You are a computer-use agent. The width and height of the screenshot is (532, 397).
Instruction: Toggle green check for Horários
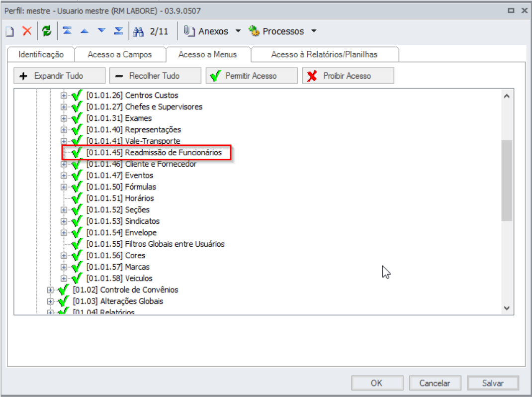(77, 198)
